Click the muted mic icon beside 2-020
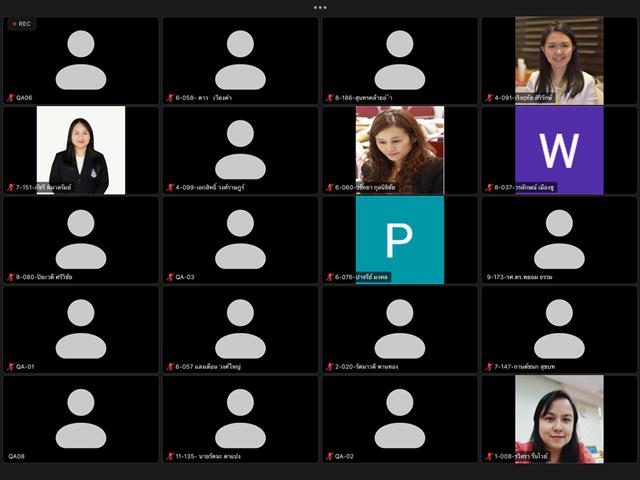 click(x=330, y=367)
